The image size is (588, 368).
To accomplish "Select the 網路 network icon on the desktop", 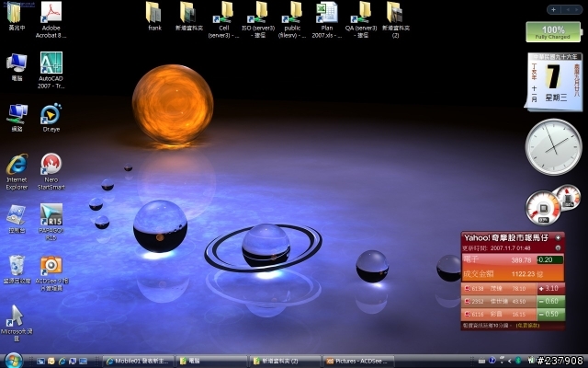I will coord(17,118).
